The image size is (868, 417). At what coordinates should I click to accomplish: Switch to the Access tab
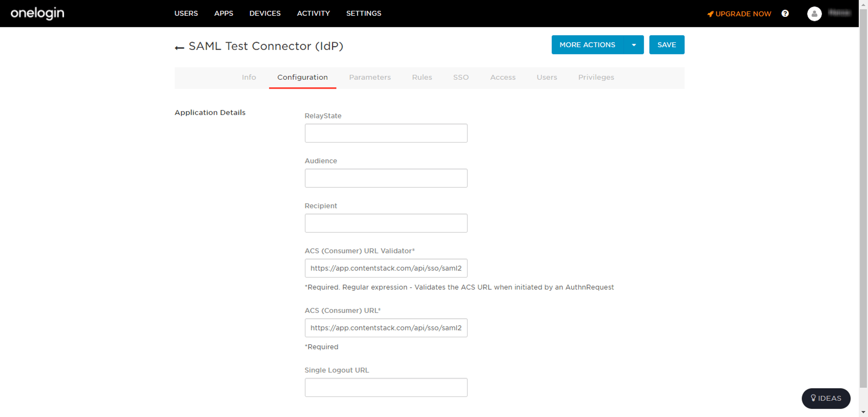click(502, 78)
